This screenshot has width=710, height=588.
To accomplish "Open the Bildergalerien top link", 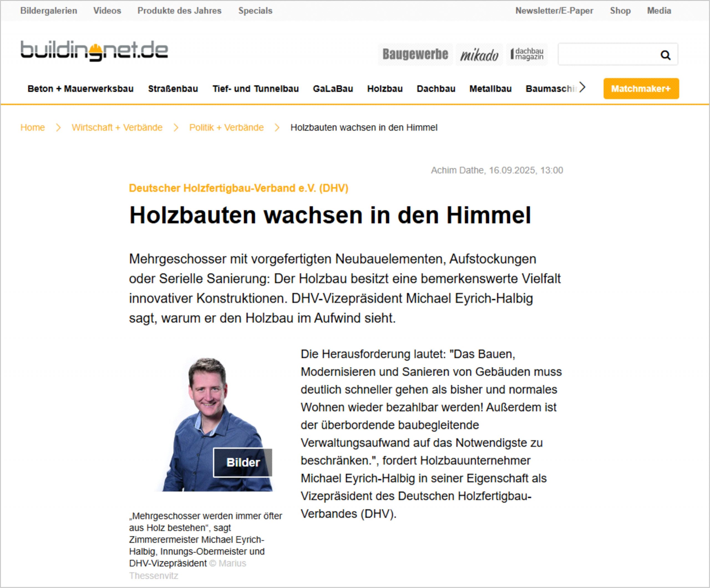I will [x=49, y=11].
